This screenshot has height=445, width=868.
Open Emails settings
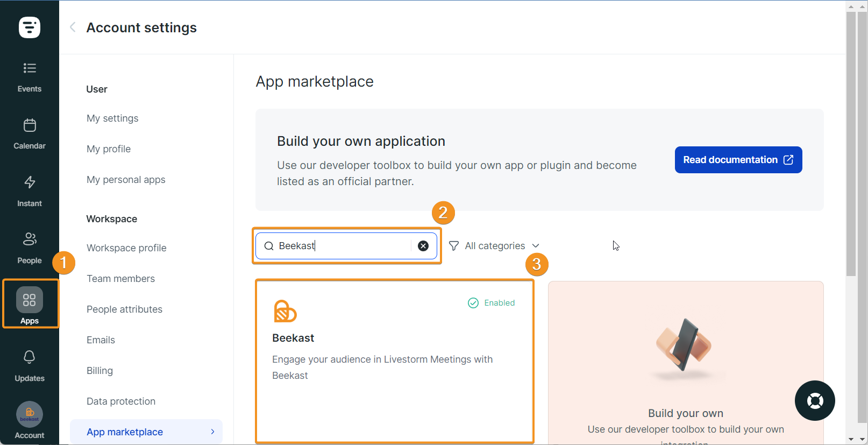tap(101, 340)
